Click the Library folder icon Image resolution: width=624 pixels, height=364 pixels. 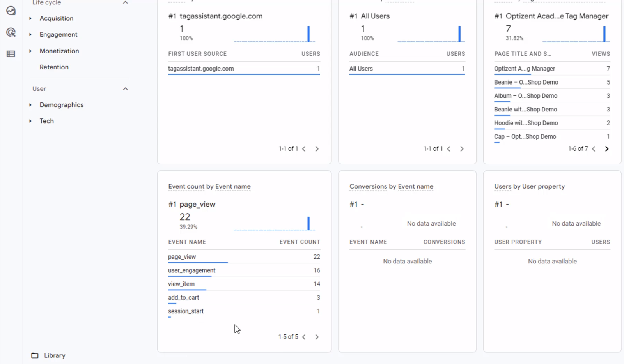35,355
